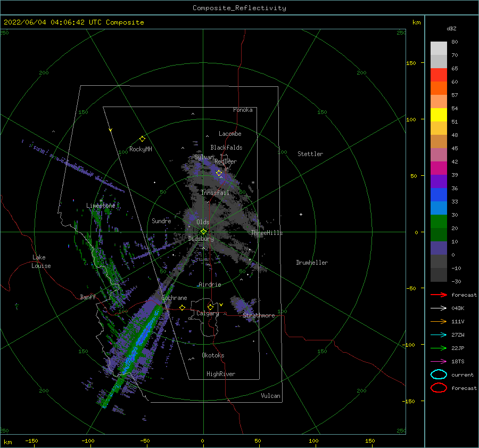This screenshot has height=448, width=479.
Task: Select the Ponoka town label
Action: pos(243,110)
